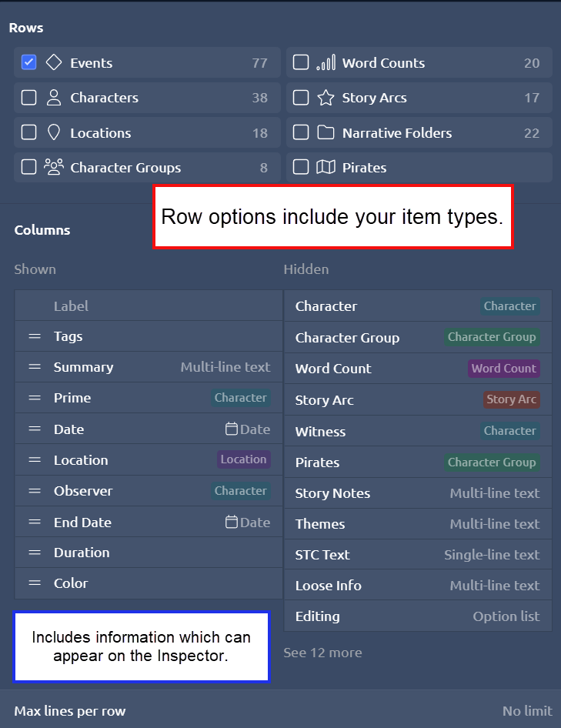Click the Narrative Folders folder icon
The image size is (561, 728).
click(x=326, y=132)
